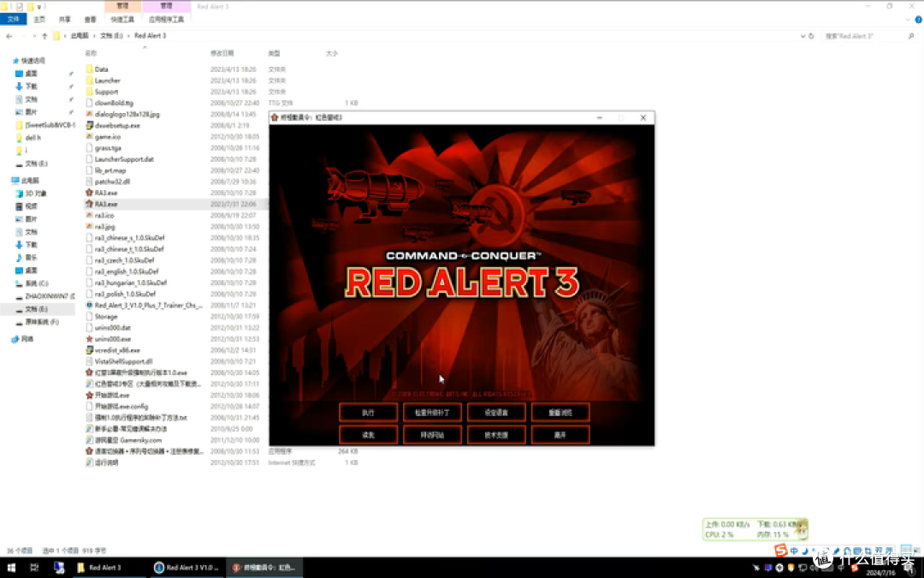Viewport: 924px width, 578px height.
Task: Switch to the 共享 ribbon tab
Action: pos(65,20)
